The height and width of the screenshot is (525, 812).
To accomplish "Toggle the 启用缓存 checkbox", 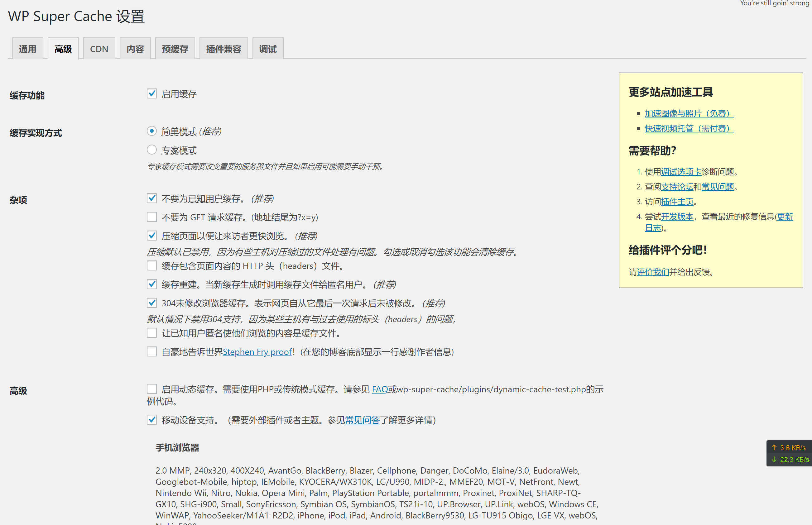I will tap(152, 93).
